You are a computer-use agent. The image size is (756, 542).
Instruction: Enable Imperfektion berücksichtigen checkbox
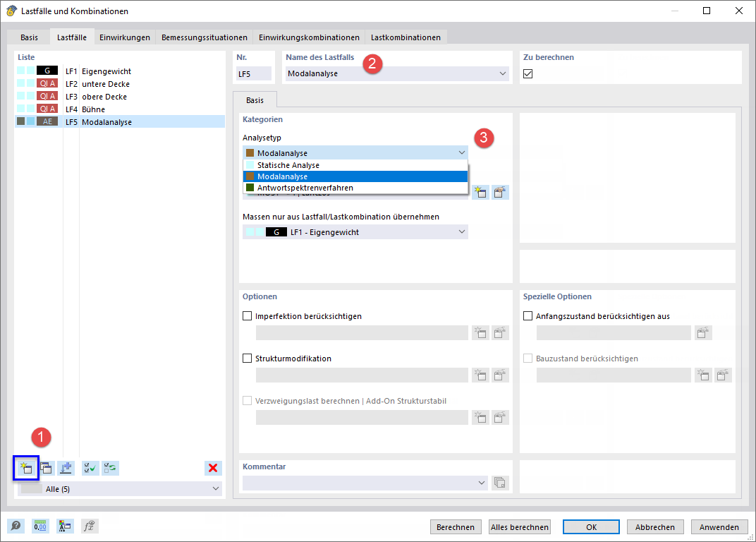pyautogui.click(x=248, y=316)
